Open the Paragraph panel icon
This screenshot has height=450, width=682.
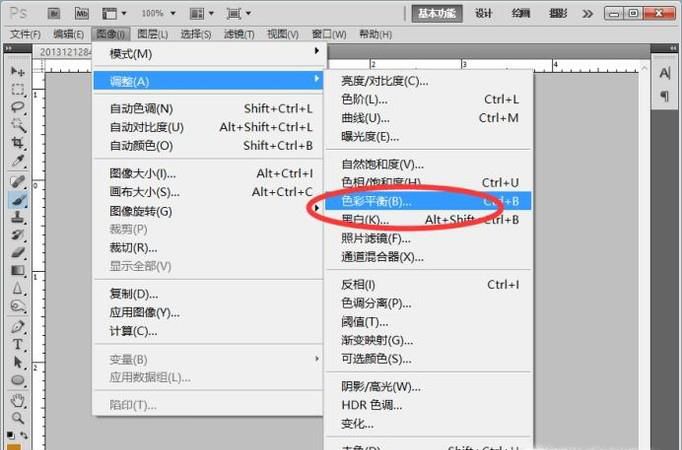click(x=665, y=95)
